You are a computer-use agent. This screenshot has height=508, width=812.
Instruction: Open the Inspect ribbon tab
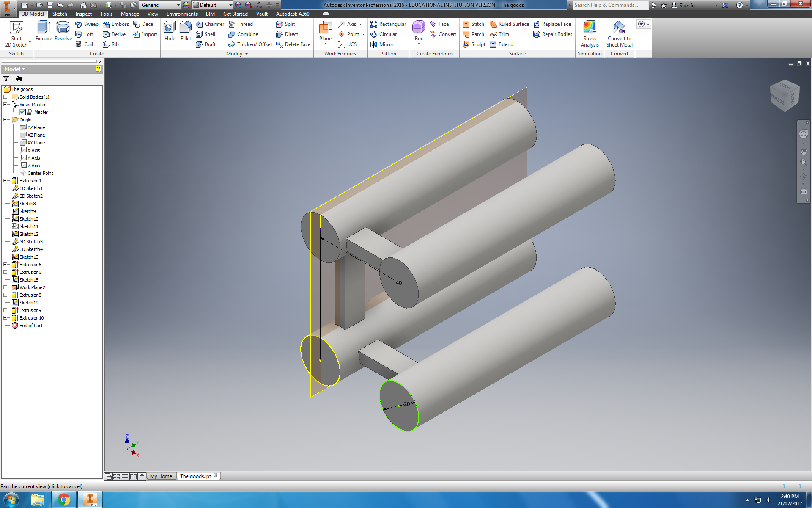[x=83, y=14]
